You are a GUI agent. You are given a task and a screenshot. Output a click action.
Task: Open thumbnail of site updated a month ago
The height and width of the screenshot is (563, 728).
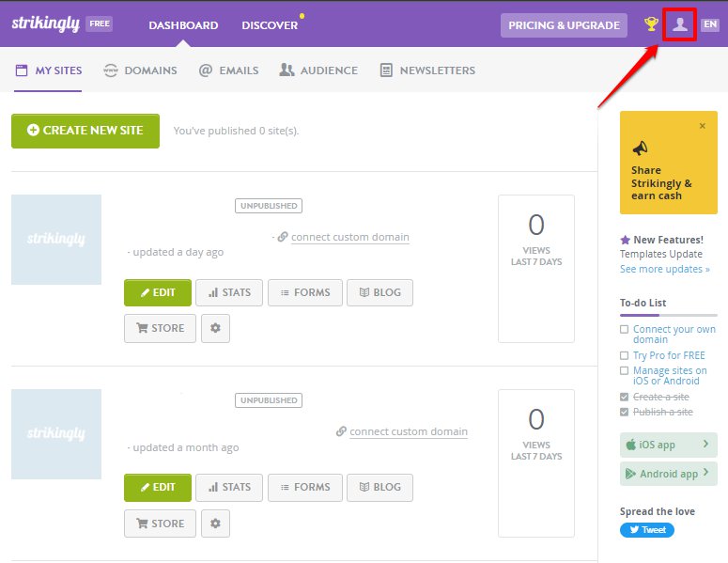(x=56, y=434)
